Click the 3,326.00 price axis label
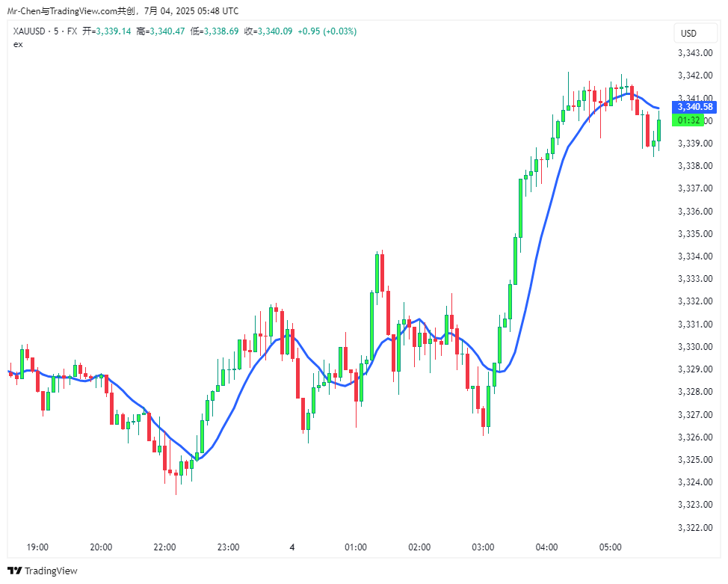This screenshot has width=728, height=584. 695,437
